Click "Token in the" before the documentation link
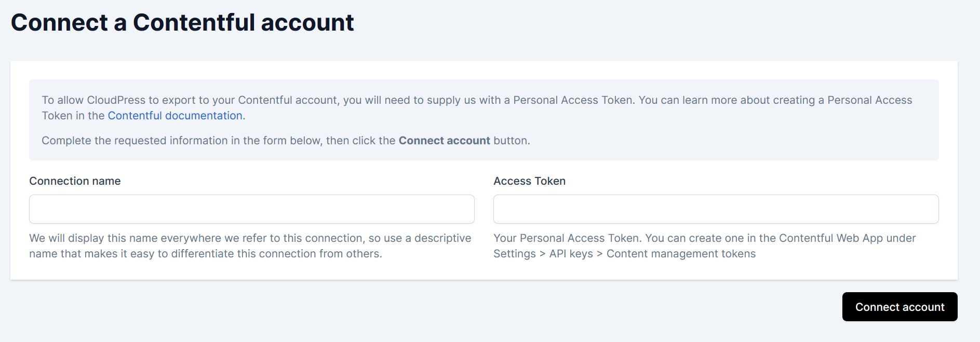The image size is (980, 342). click(73, 116)
